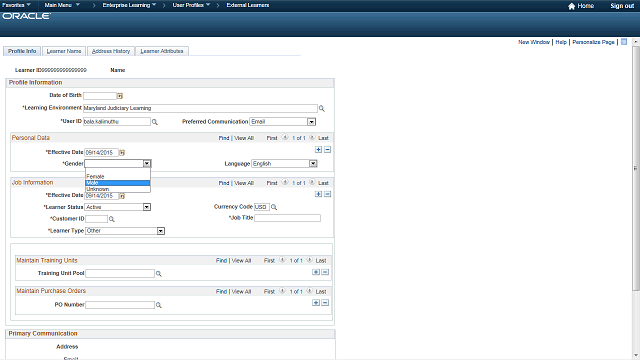Click Customer ID lookup magnifier
Viewport: 640px width, 360px height.
pos(111,220)
